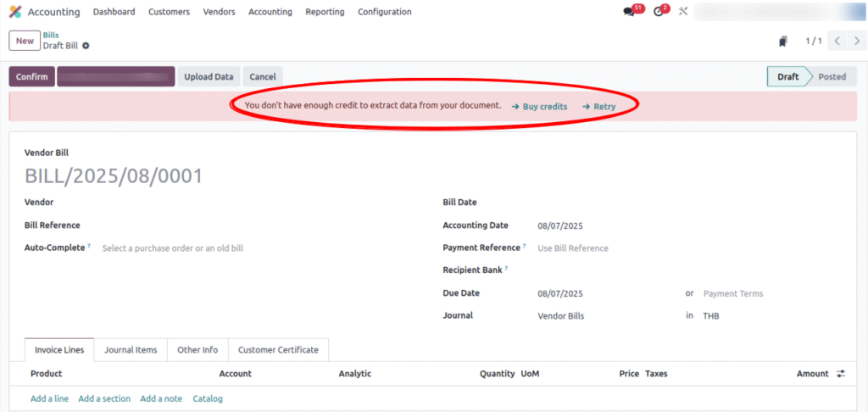868x412 pixels.
Task: Go to next record with right chevron
Action: coord(857,41)
